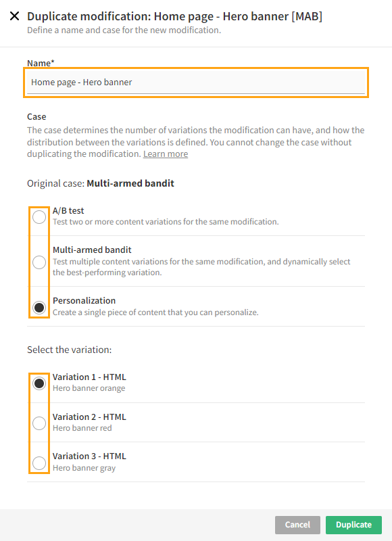The height and width of the screenshot is (541, 392).
Task: Click the Cancel button
Action: point(297,525)
